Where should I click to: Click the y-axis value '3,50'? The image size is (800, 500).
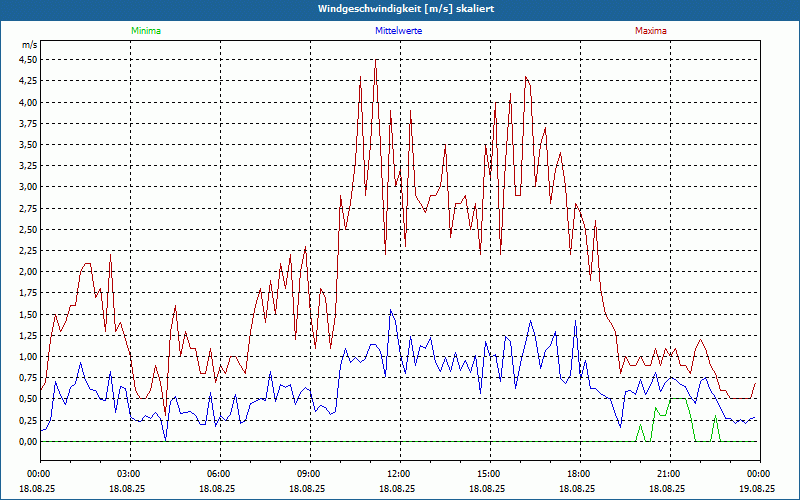tap(28, 145)
